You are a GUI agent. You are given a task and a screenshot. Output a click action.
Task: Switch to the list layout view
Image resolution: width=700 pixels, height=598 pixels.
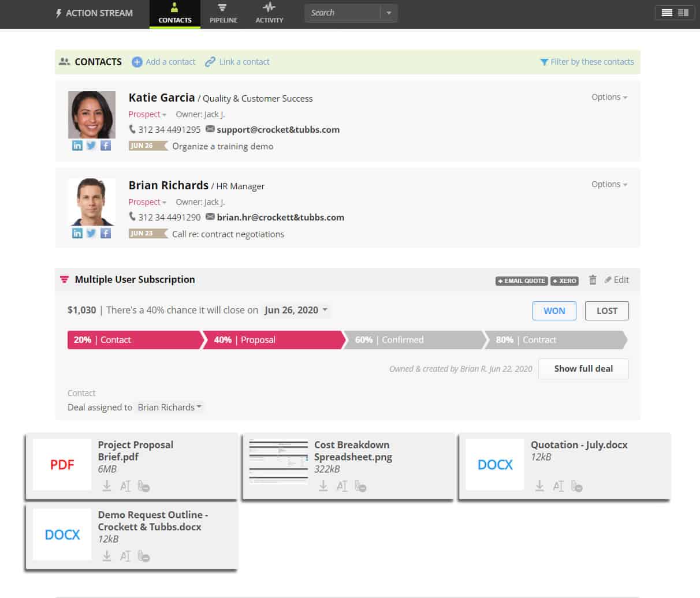pos(667,13)
